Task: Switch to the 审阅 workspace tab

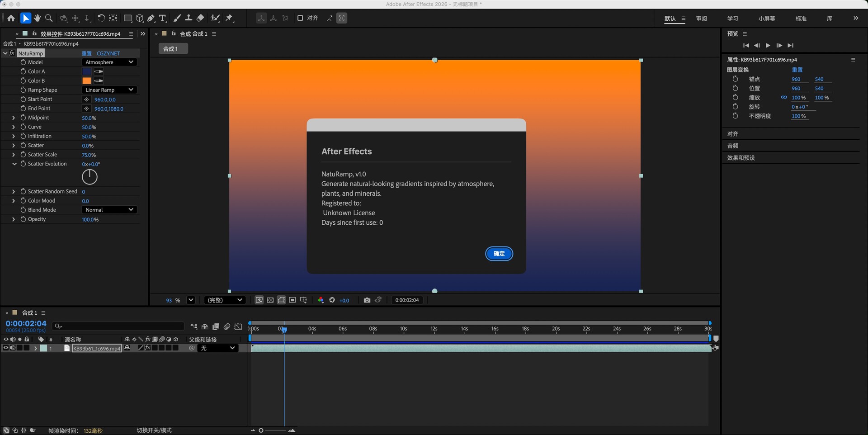Action: (701, 19)
